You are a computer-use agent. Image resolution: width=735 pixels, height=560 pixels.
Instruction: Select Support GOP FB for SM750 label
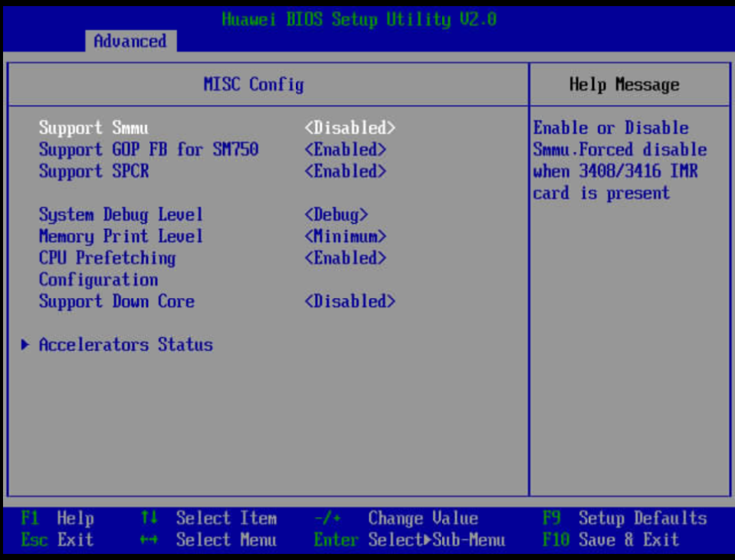click(x=149, y=149)
